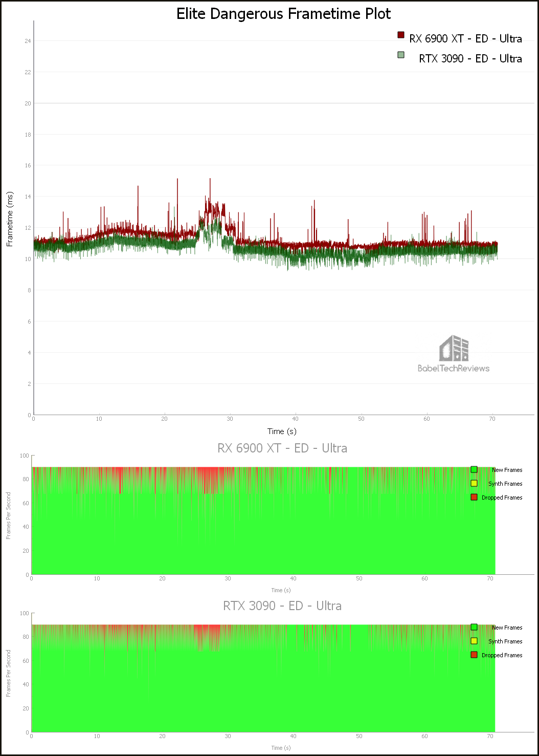Click the Dropped Frames swatch in RTX 3090 chart
This screenshot has width=539, height=756.
point(474,655)
